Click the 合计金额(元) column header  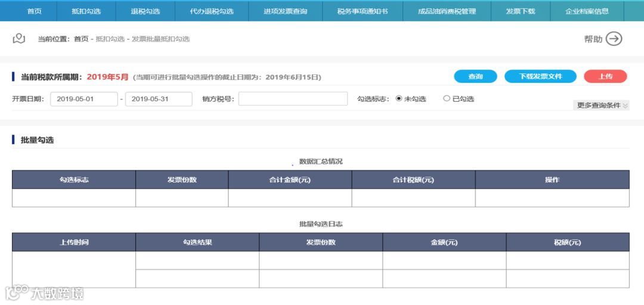click(x=290, y=180)
